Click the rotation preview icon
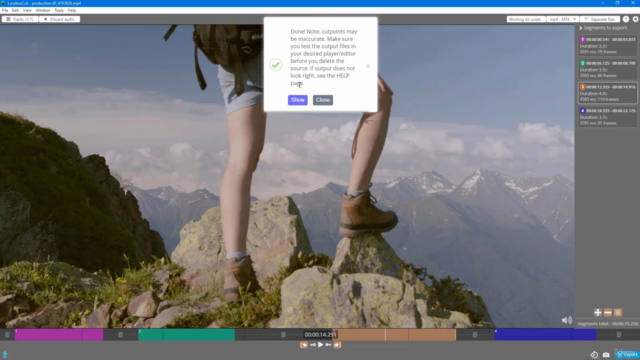 pos(594,355)
